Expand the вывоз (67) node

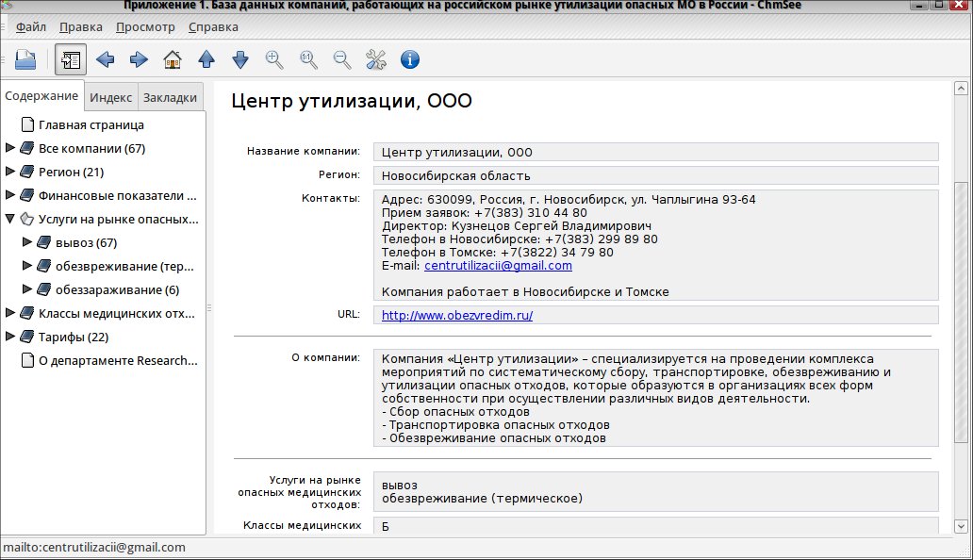[x=26, y=242]
